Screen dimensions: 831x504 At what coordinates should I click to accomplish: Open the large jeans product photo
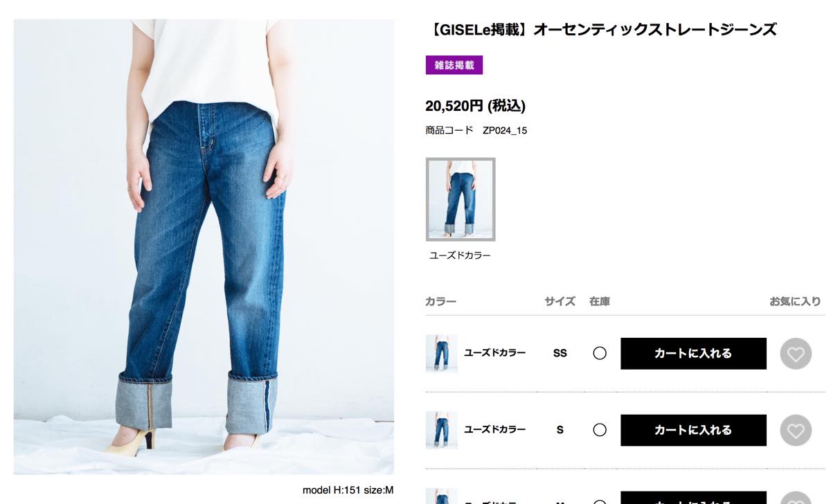tap(204, 246)
